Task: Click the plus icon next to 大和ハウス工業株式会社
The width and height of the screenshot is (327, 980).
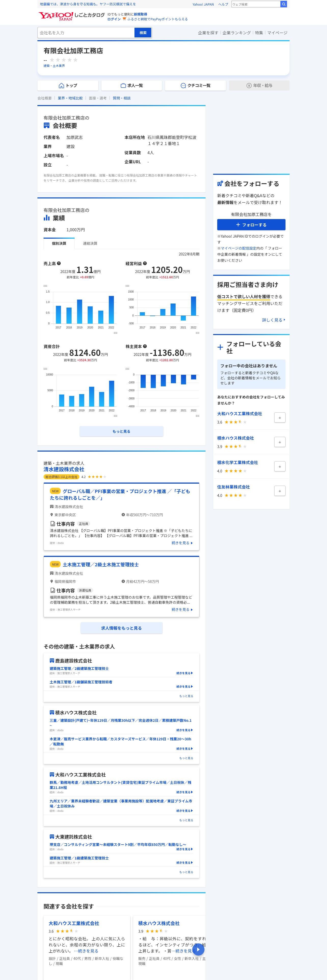Action: (280, 418)
